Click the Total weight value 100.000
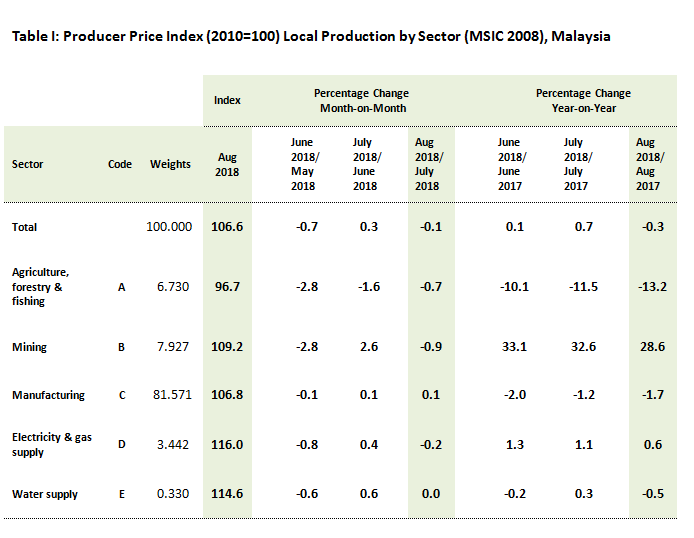The image size is (694, 538). click(169, 227)
